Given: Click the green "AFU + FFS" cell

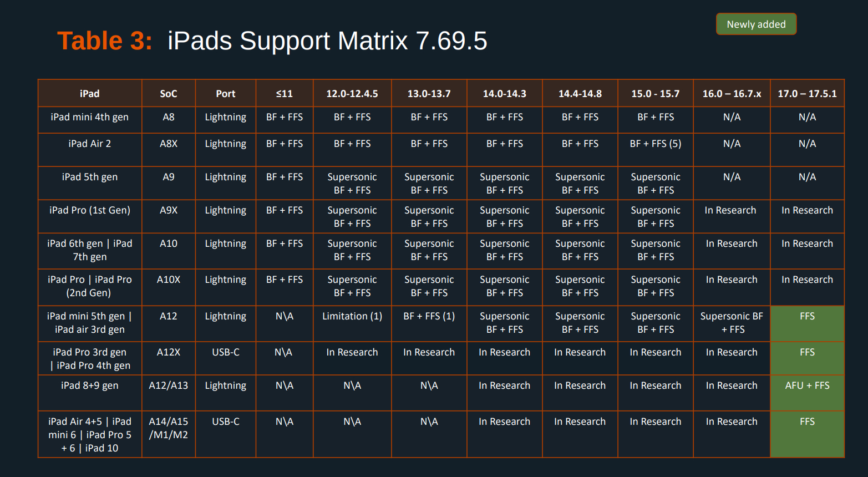Looking at the screenshot, I should pyautogui.click(x=807, y=385).
